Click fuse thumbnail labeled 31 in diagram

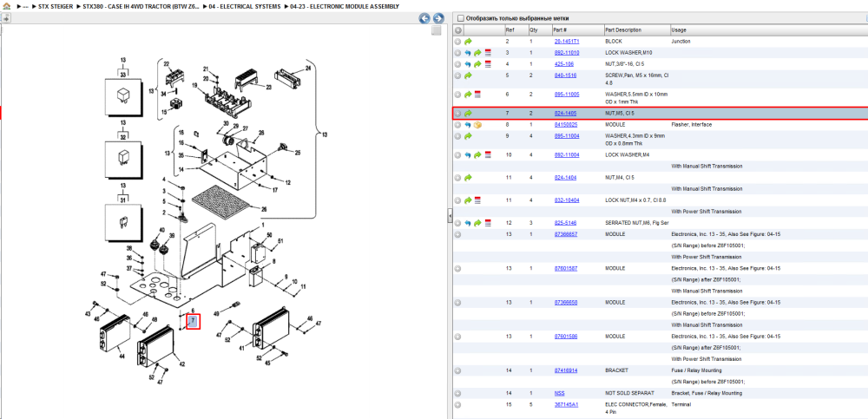(124, 221)
